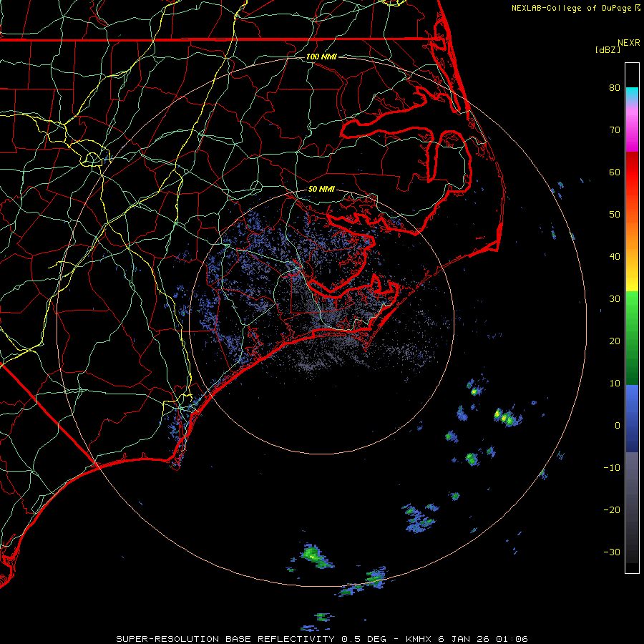
Task: Click the blue segment of the color bar
Action: [632, 418]
